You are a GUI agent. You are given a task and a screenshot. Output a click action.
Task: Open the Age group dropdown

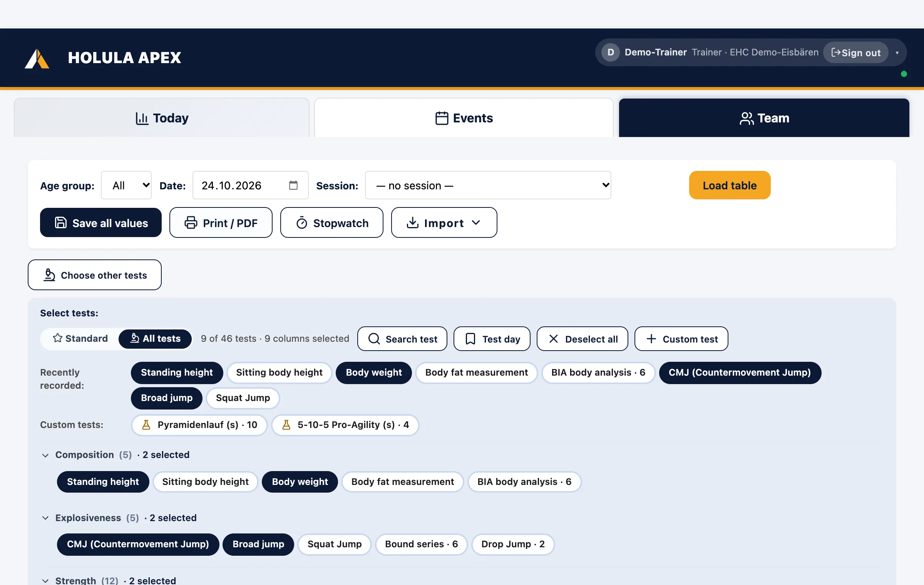[x=126, y=185]
